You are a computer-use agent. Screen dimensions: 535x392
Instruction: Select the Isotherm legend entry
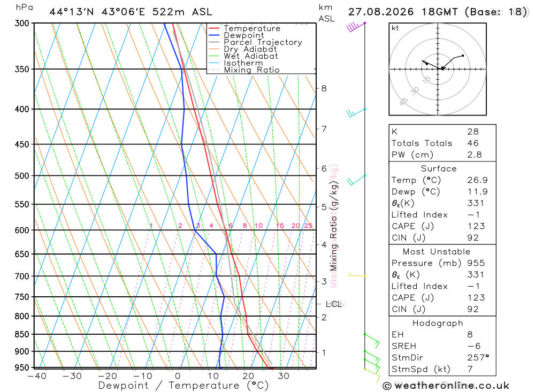pyautogui.click(x=235, y=63)
